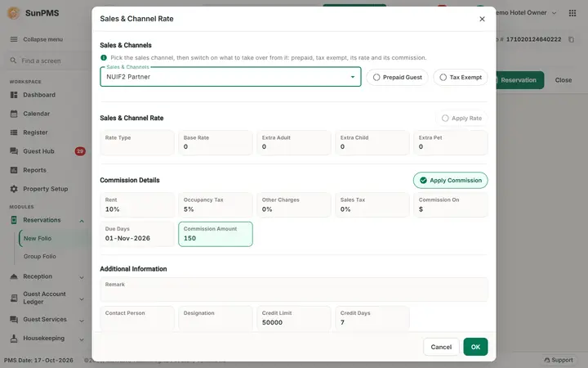The image size is (588, 368).
Task: Collapse the Reservations submenu chevron
Action: click(82, 221)
